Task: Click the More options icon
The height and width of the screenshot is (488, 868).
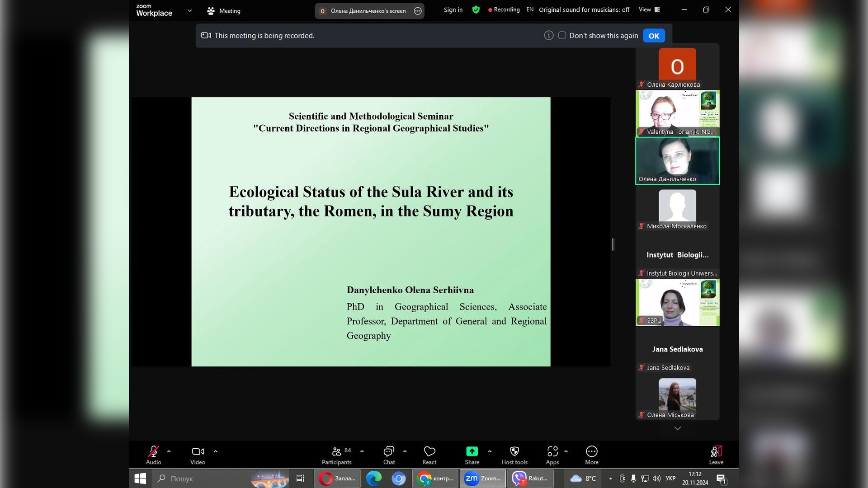Action: click(x=591, y=451)
